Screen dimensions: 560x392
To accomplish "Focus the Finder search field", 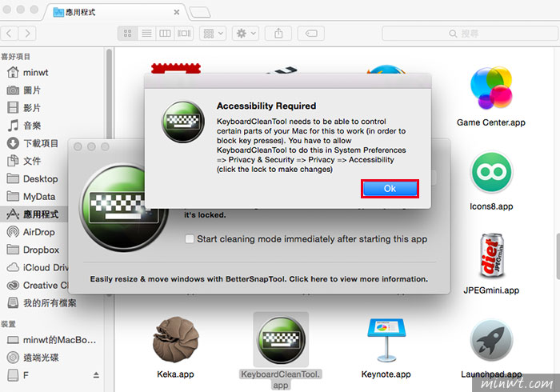I will coord(470,34).
